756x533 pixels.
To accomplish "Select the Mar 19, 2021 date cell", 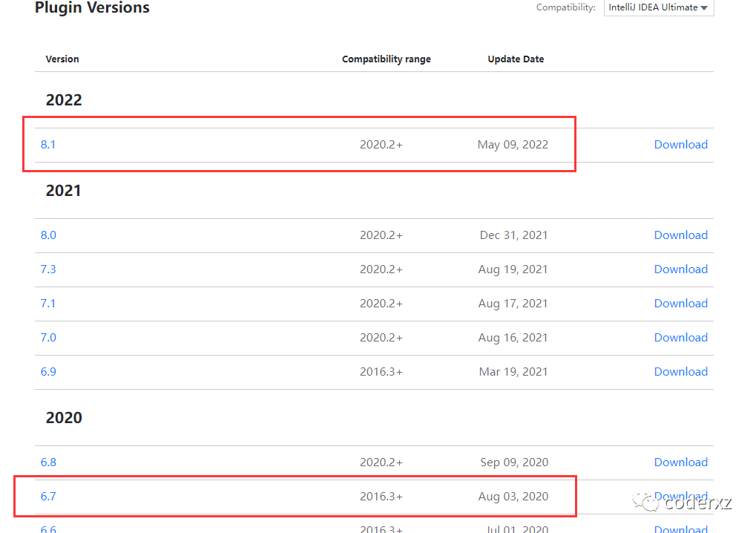I will point(513,372).
